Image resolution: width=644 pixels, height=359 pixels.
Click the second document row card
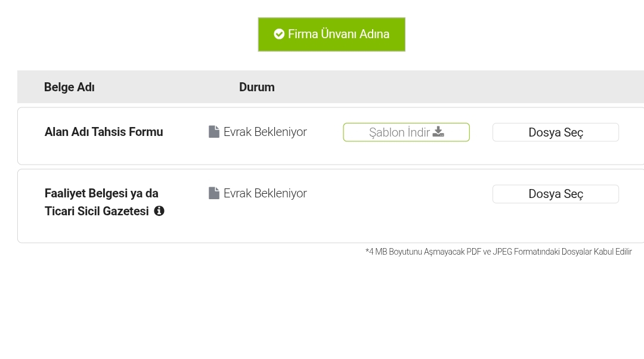click(330, 206)
